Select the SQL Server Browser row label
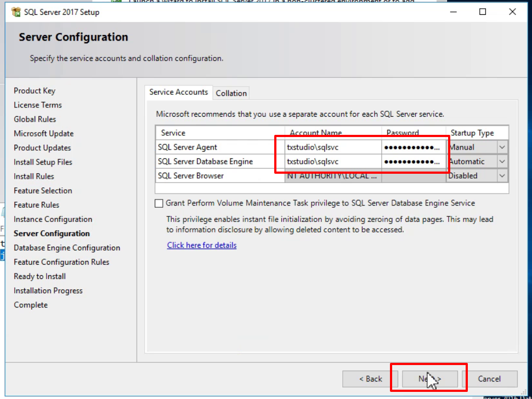The image size is (532, 399). coord(191,175)
